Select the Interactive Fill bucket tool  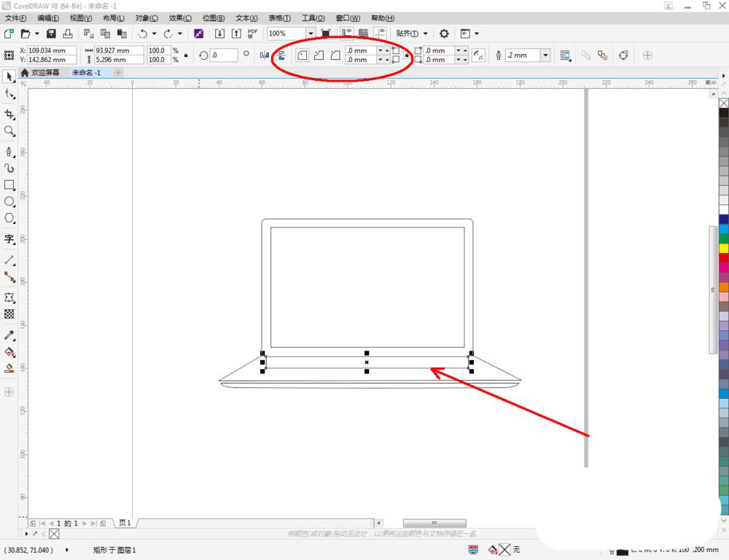[x=9, y=352]
